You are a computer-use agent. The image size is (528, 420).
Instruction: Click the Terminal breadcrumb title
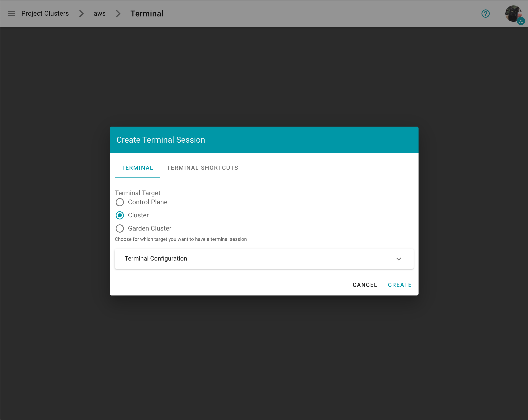pyautogui.click(x=147, y=14)
